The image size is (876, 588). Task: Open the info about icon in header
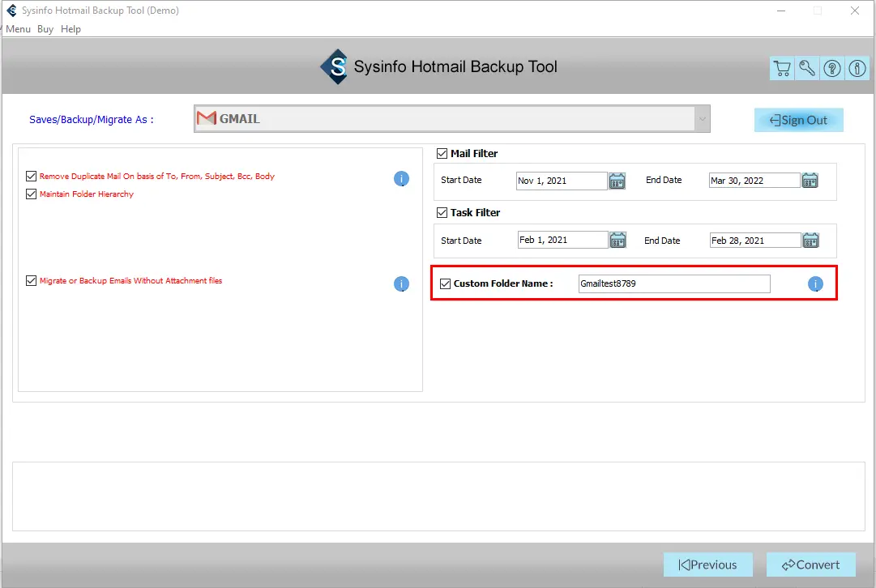[857, 69]
